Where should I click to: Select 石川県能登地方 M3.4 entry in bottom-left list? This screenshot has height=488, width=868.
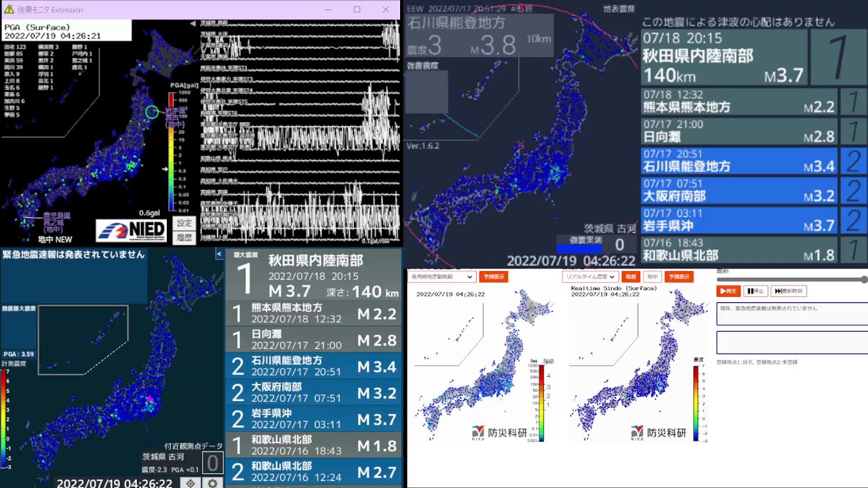tap(314, 366)
